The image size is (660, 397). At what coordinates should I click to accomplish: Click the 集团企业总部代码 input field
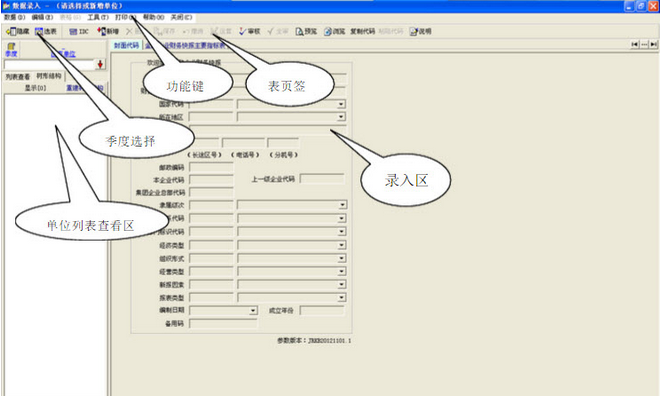click(211, 192)
